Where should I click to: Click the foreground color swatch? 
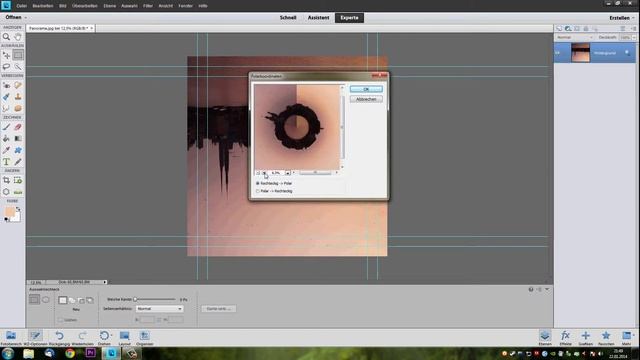[x=9, y=211]
